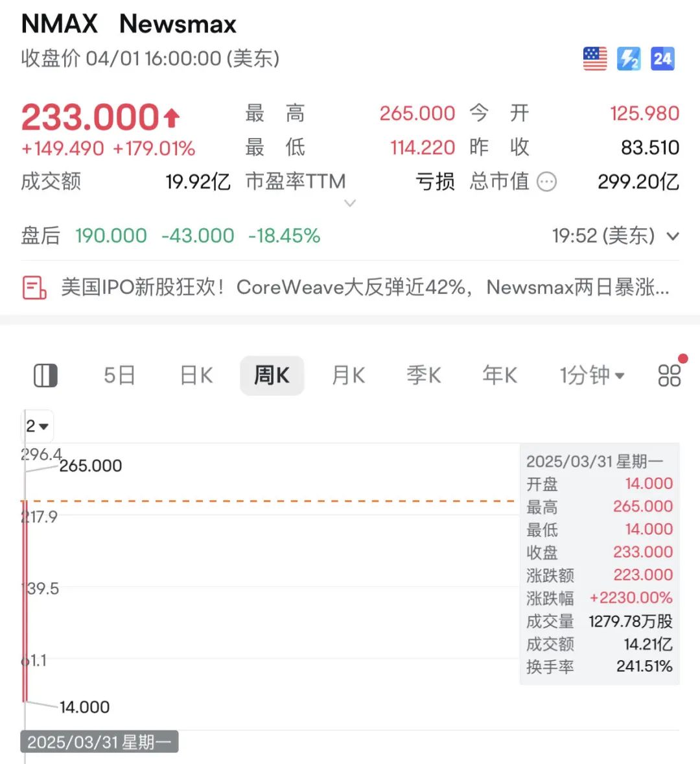Open the 美国IPO新股狂欢 news headline
Screen dimensions: 700x764
click(x=365, y=287)
